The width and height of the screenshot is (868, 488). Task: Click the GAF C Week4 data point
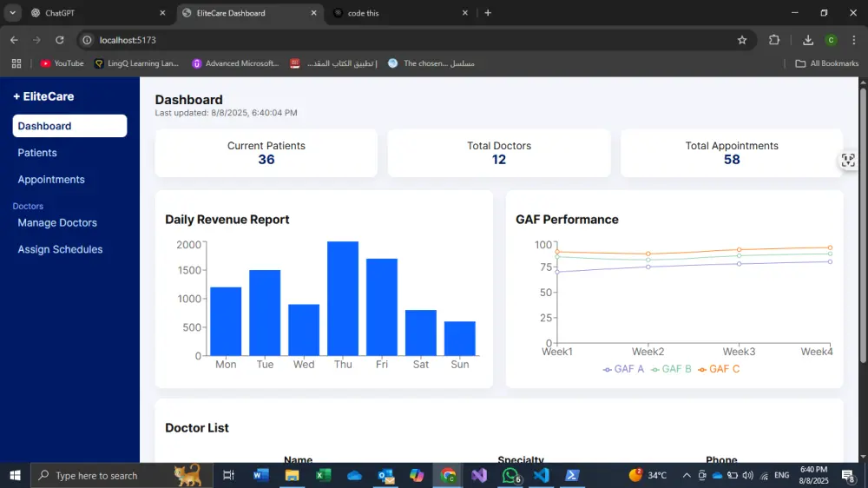point(830,247)
